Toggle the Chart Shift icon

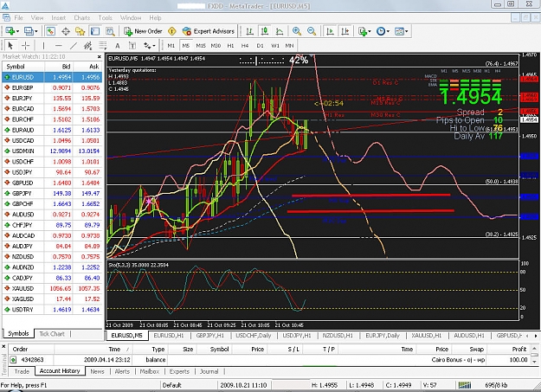point(345,31)
